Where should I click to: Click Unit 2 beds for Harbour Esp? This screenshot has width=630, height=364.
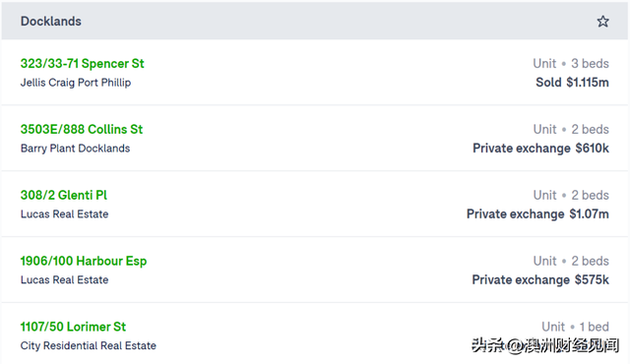tap(571, 261)
